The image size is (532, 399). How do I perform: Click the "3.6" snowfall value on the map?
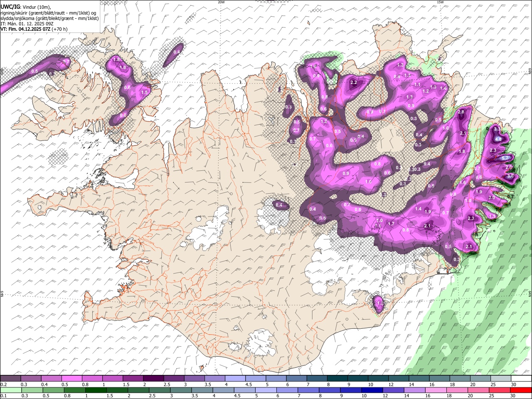(x=511, y=176)
